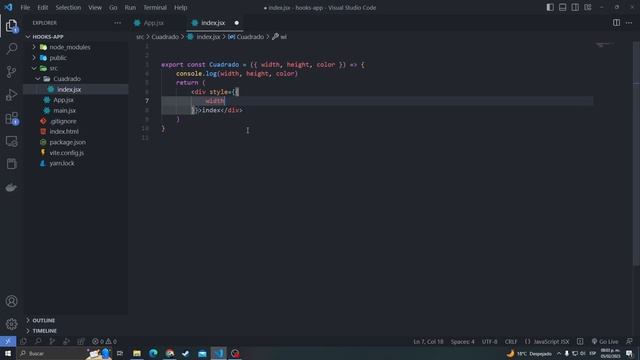Open the Extensions view
This screenshot has height=360, width=640.
pos(11,118)
